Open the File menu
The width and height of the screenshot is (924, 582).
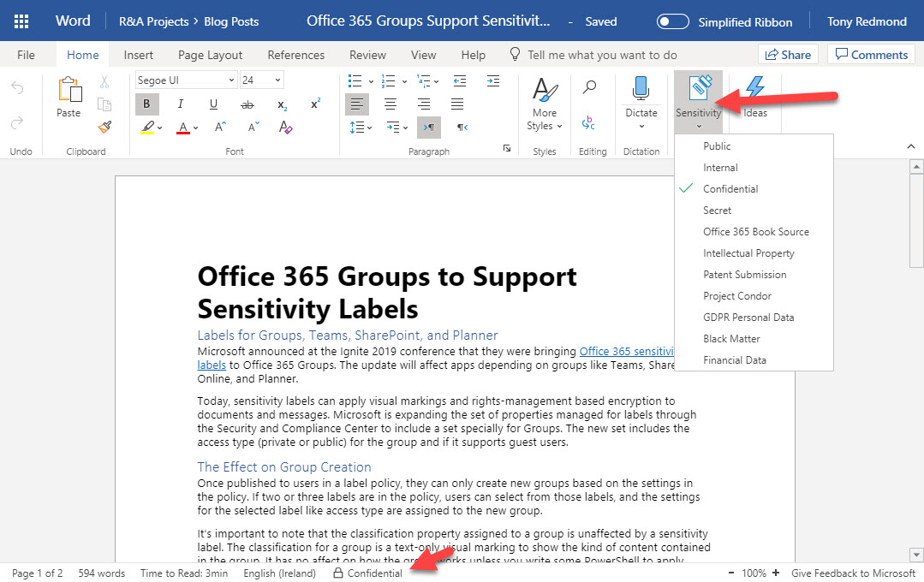26,55
